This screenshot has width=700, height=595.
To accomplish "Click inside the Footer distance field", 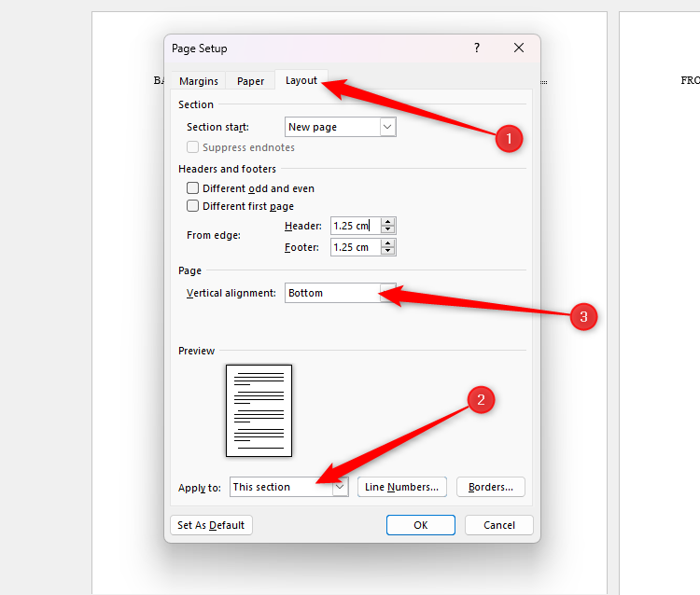I will 356,247.
